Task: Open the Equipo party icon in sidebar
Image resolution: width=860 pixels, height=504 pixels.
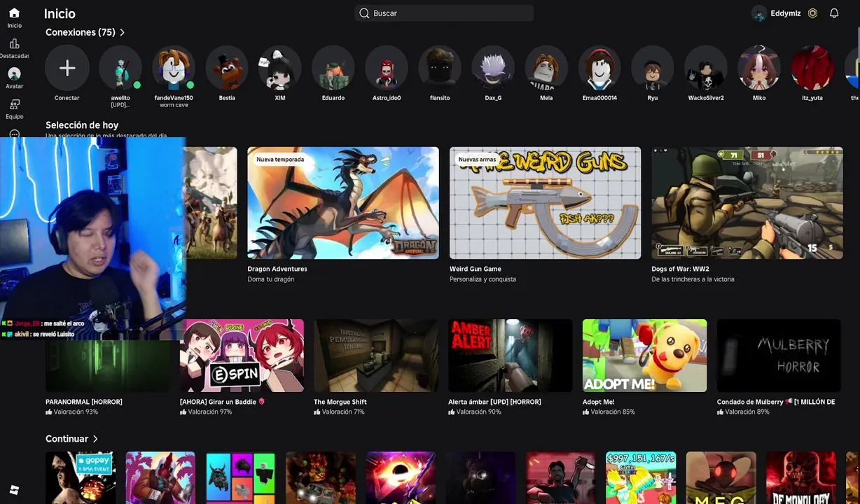Action: pyautogui.click(x=14, y=104)
